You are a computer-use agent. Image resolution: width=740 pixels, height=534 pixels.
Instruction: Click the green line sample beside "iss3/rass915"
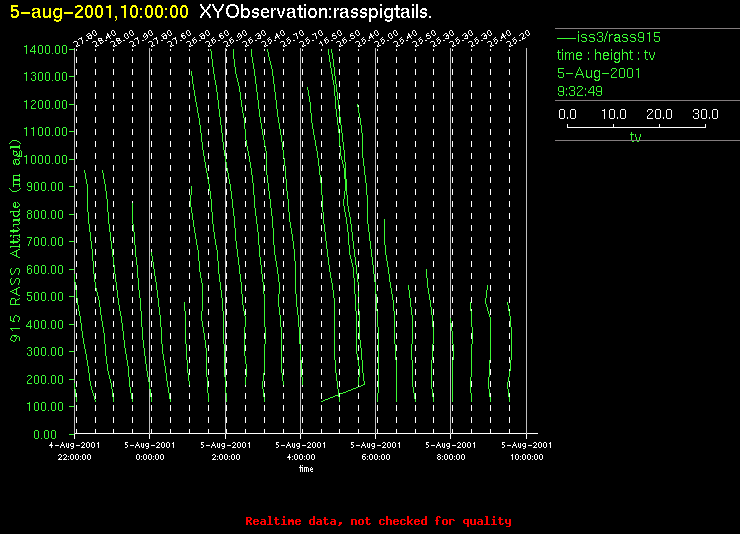[566, 38]
